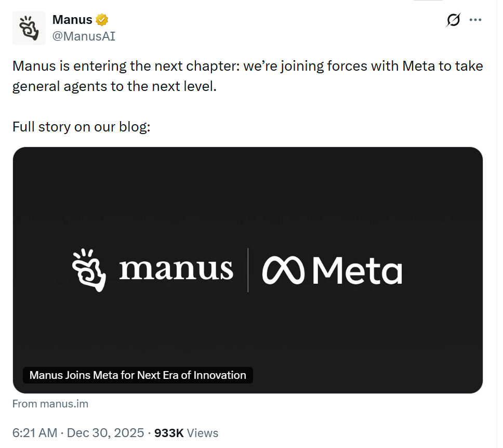Screen dimensions: 503x448
Task: Open the @ManusAI handle
Action: (85, 36)
